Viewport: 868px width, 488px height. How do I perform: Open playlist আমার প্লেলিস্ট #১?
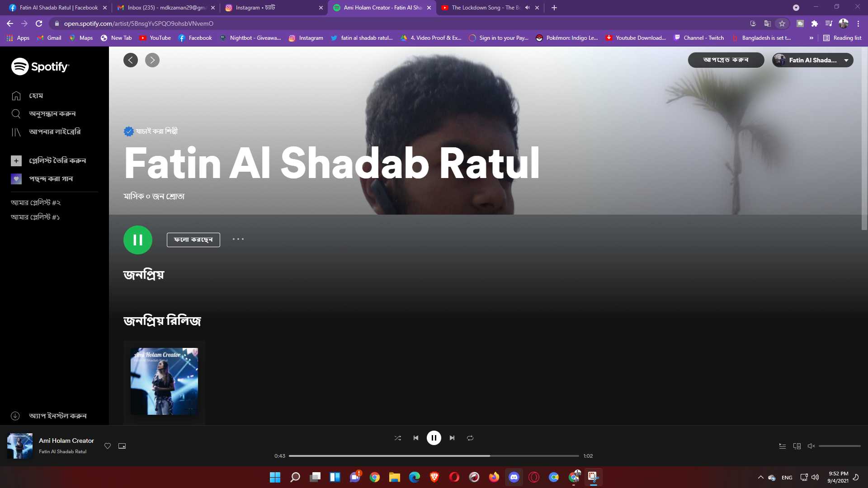[35, 217]
